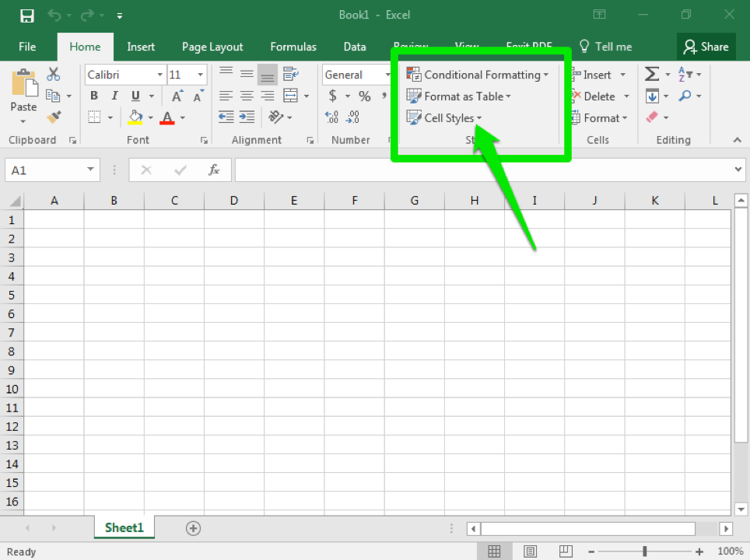
Task: Click the vertical scrollbar down arrow
Action: click(x=741, y=509)
